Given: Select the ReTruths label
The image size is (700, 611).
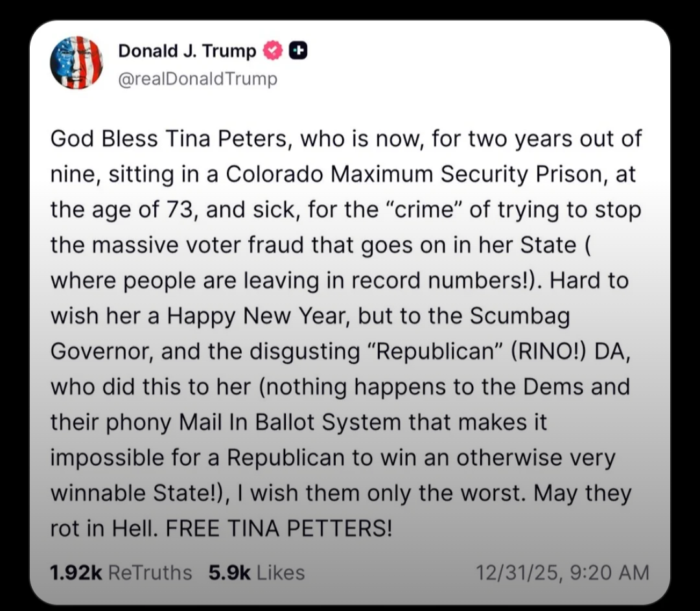Looking at the screenshot, I should pos(150,572).
